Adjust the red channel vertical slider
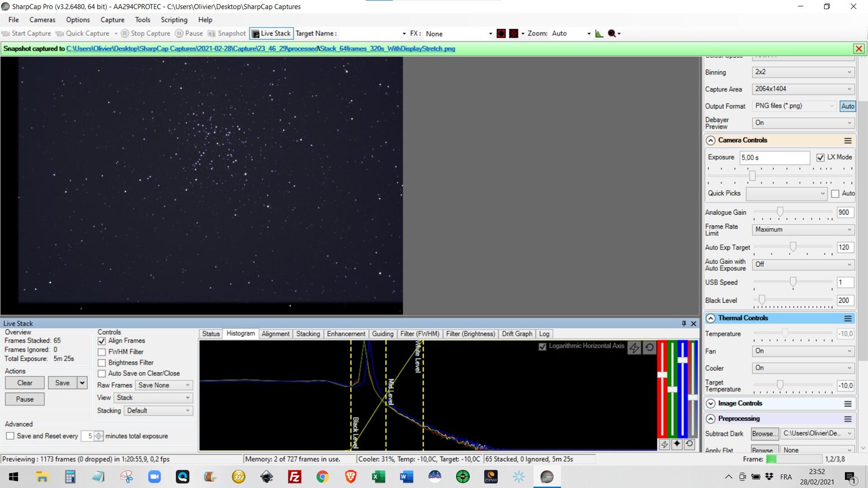 (x=662, y=375)
